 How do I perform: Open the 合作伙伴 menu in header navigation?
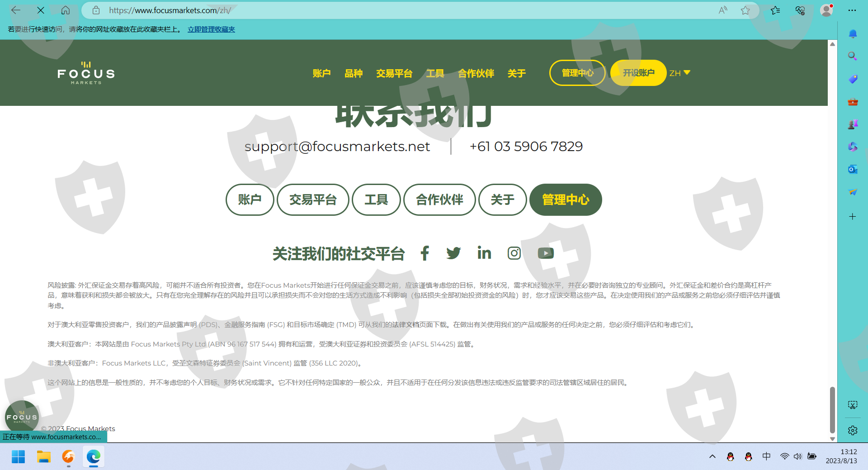476,73
